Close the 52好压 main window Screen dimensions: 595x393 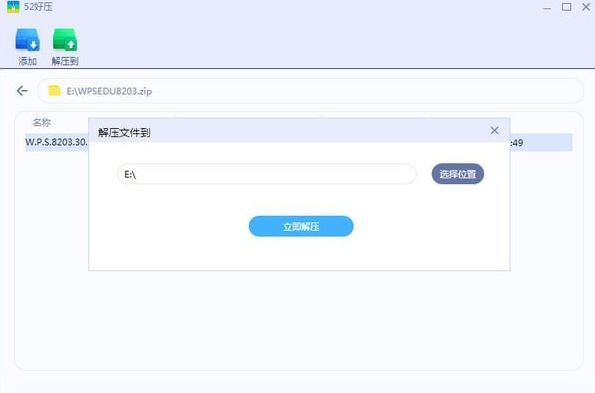coord(586,7)
